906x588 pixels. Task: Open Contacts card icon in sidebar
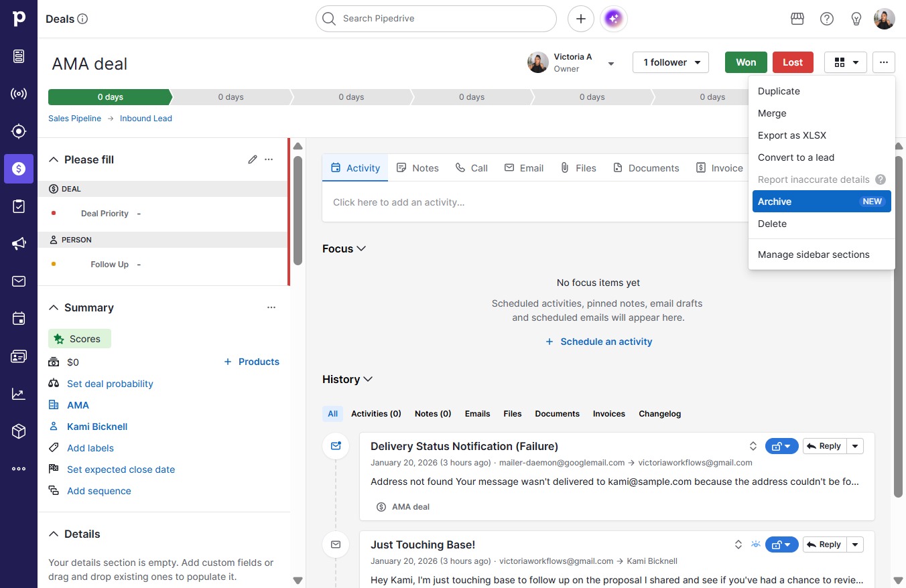19,356
